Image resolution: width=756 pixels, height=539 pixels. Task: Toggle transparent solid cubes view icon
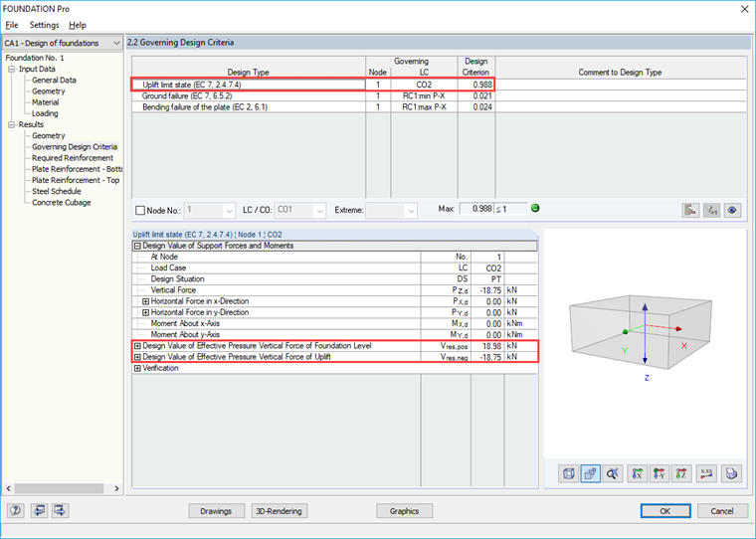coord(590,474)
